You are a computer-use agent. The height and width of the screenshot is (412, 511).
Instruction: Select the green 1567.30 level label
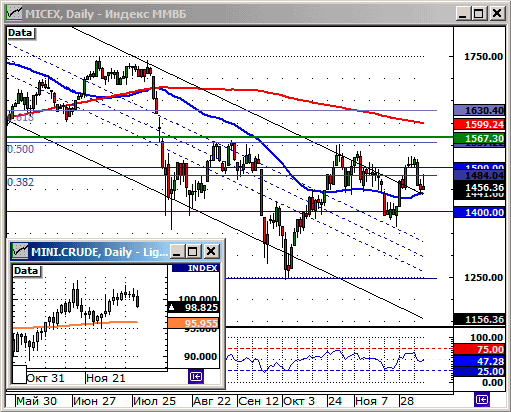tap(479, 138)
